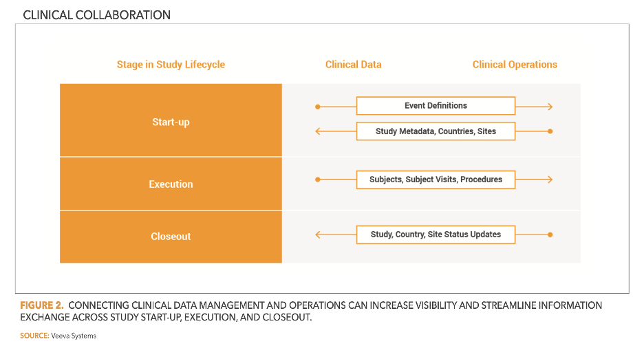
Task: Select Study, Country, Site Status Updates box
Action: 436,235
